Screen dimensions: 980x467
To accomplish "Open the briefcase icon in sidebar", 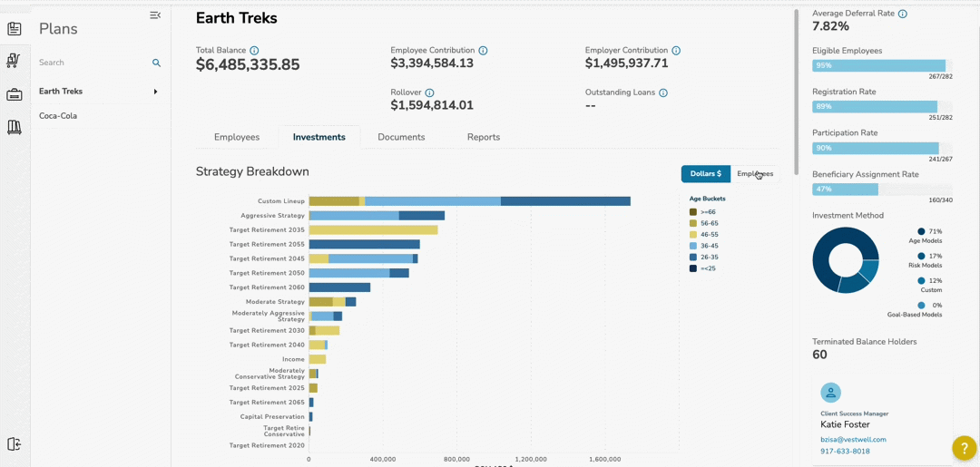I will [x=14, y=95].
